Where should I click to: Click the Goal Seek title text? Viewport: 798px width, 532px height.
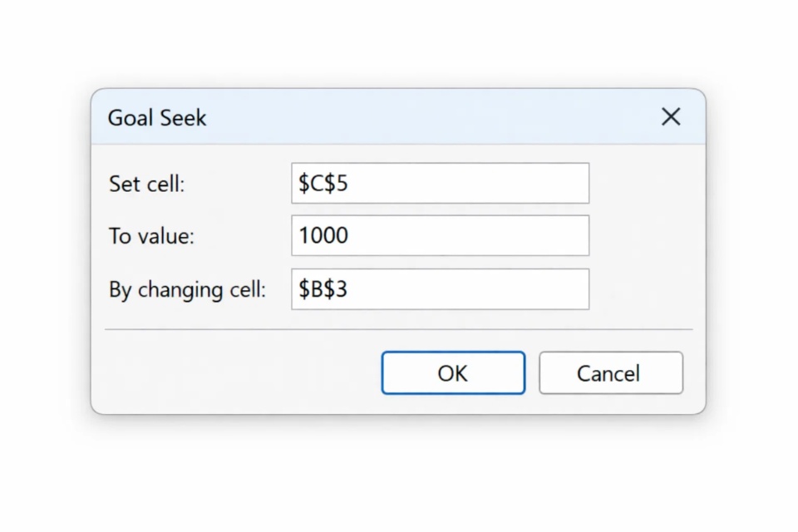156,117
